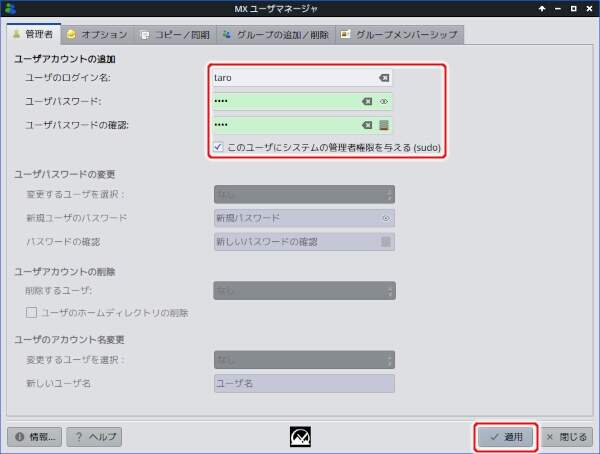Viewport: 600px width, 454px height.
Task: Open the ヘルプ button
Action: 94,437
